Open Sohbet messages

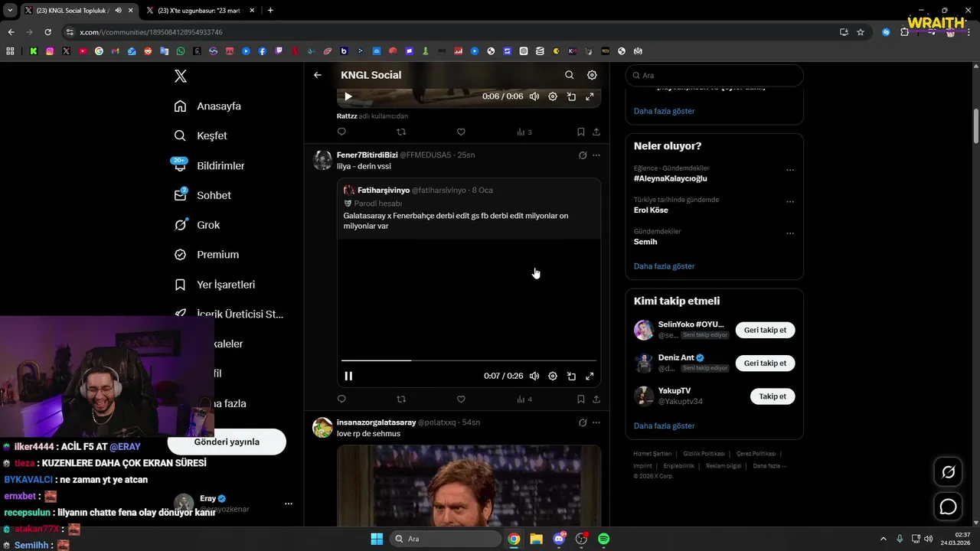click(x=202, y=195)
